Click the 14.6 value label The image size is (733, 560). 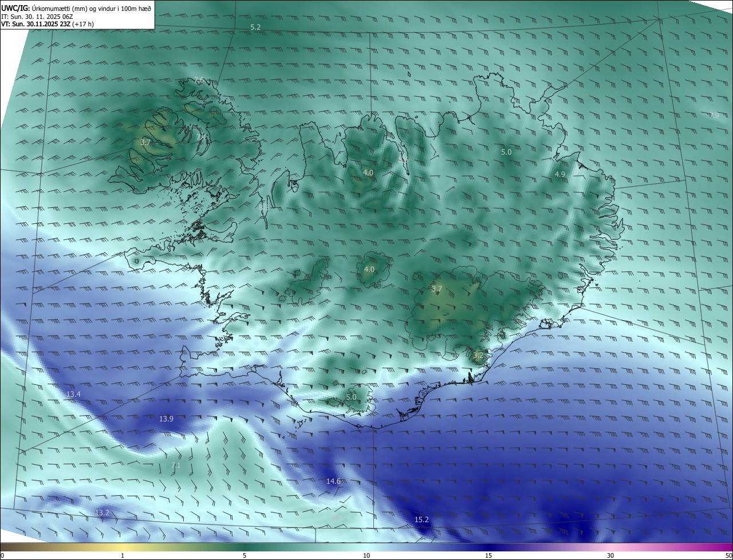click(x=333, y=482)
